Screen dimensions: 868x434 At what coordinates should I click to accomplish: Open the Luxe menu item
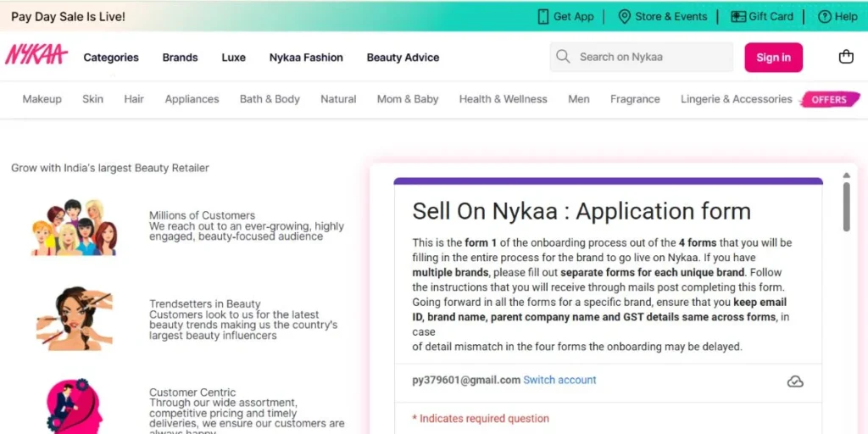click(x=234, y=58)
